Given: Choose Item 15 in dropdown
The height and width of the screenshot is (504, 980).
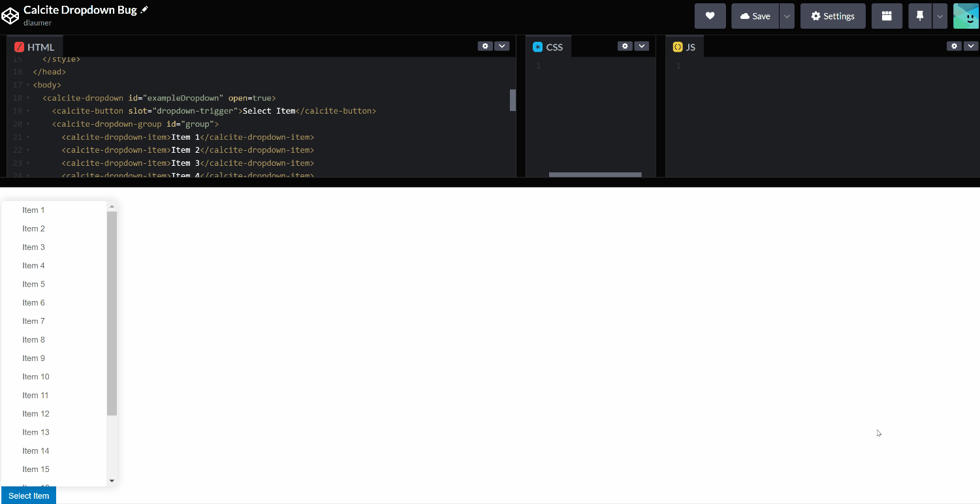Looking at the screenshot, I should [54, 469].
